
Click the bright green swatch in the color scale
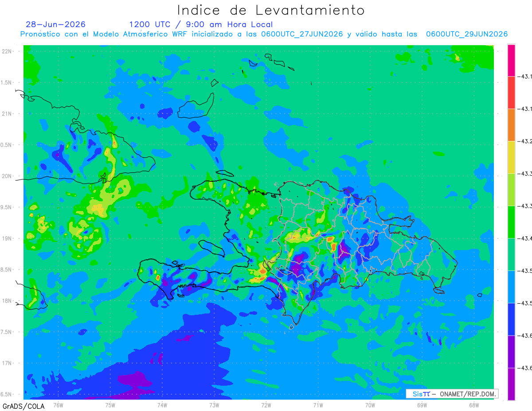point(511,222)
